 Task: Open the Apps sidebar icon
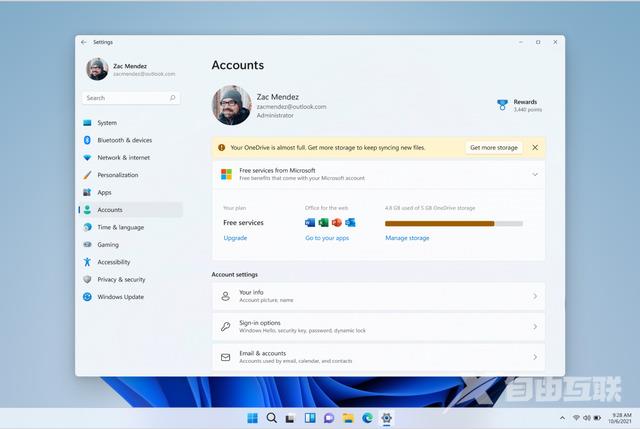tap(87, 192)
